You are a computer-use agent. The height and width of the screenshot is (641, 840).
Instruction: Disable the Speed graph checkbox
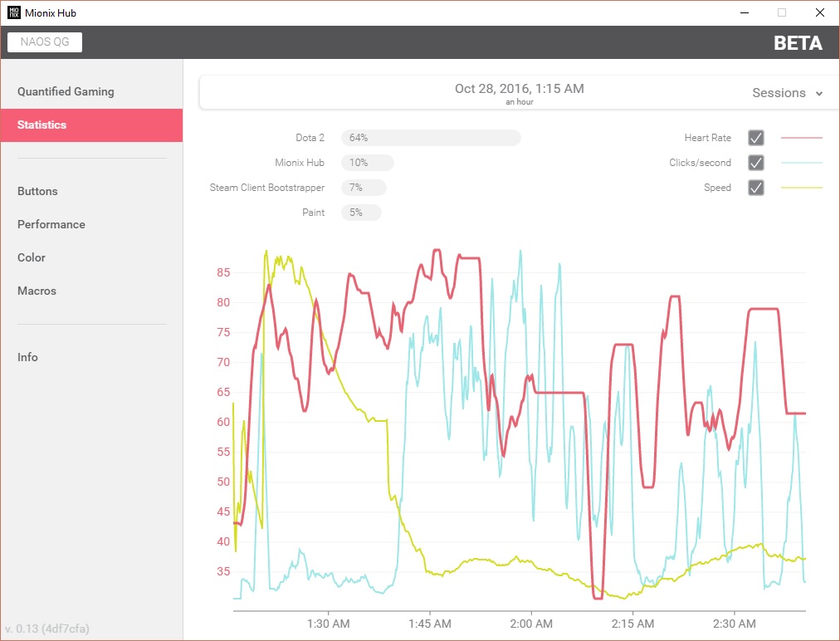[756, 188]
